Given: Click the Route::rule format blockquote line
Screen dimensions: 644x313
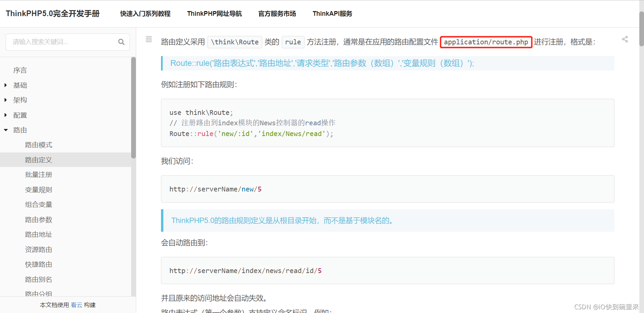Looking at the screenshot, I should pos(322,63).
